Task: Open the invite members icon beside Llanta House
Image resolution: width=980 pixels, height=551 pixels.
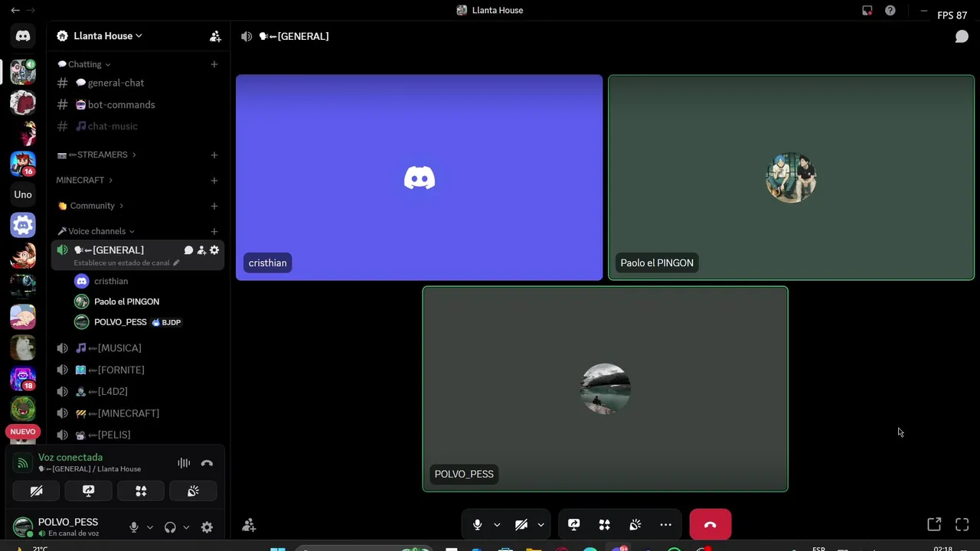Action: pyautogui.click(x=215, y=36)
